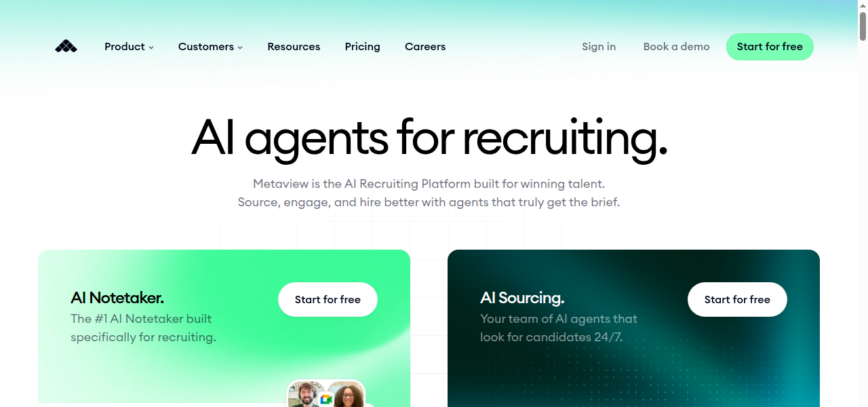Viewport: 868px width, 407px height.
Task: Click the 'look for candidates 24/7' description text
Action: [551, 337]
